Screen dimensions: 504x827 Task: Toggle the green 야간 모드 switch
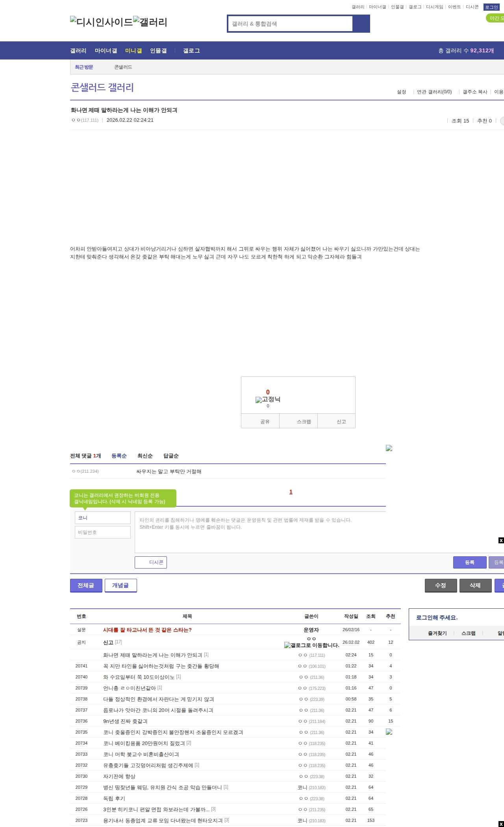click(495, 18)
